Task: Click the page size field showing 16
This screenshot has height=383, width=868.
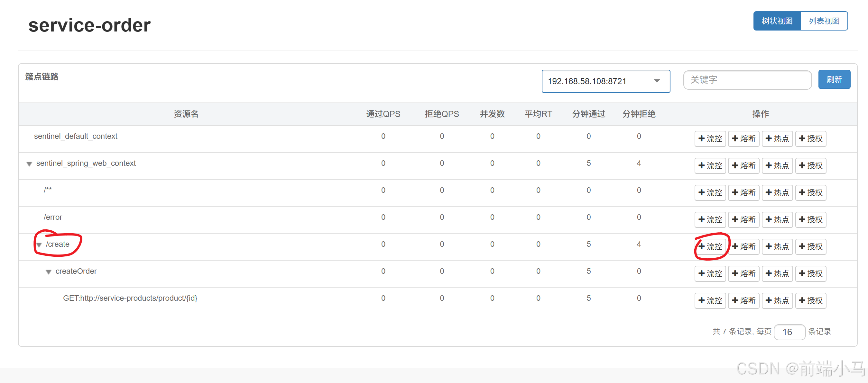Action: pyautogui.click(x=789, y=332)
